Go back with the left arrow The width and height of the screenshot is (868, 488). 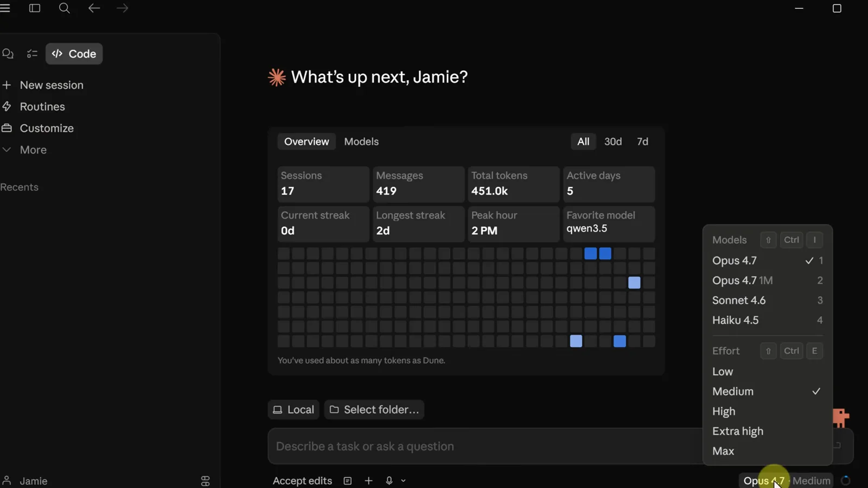[x=94, y=8]
